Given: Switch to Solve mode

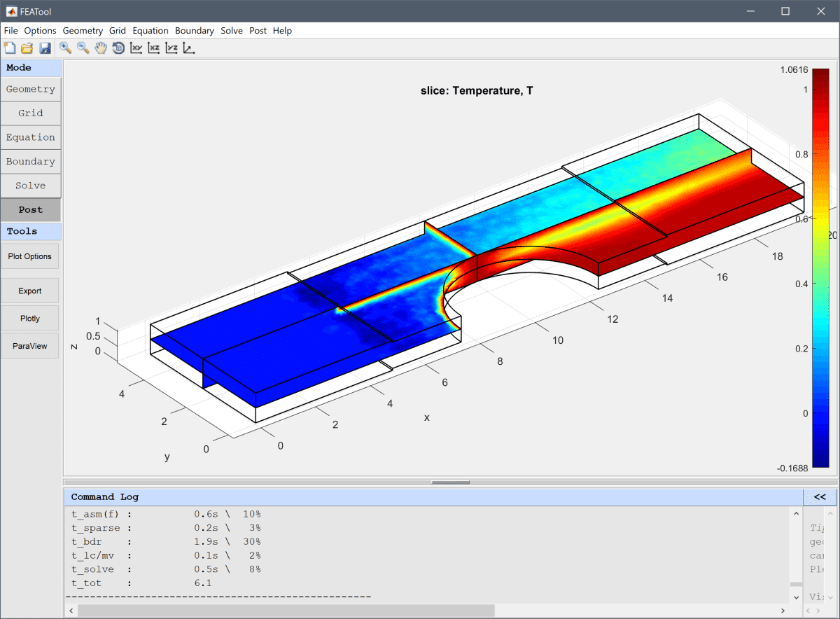Looking at the screenshot, I should pyautogui.click(x=31, y=186).
